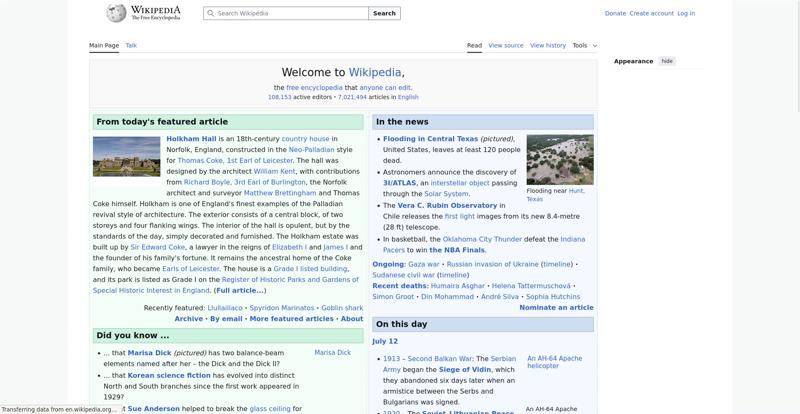Hide the Appearance panel
800x414 pixels.
tap(667, 61)
